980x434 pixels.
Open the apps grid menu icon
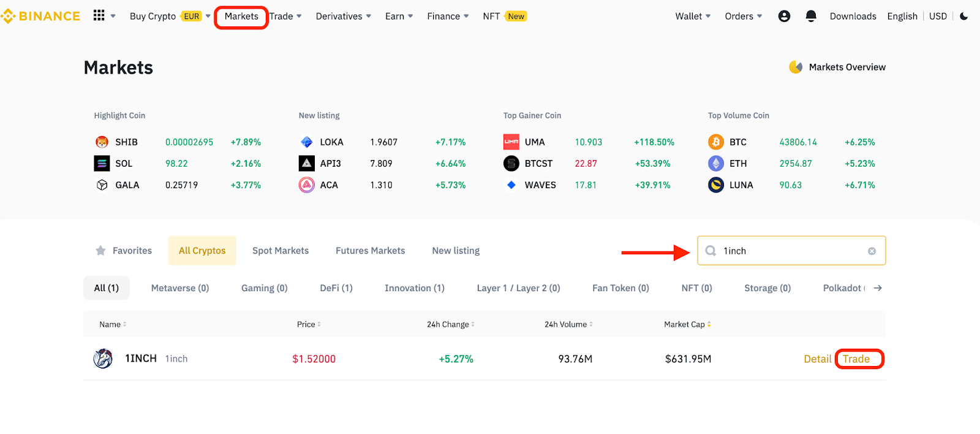[x=99, y=15]
